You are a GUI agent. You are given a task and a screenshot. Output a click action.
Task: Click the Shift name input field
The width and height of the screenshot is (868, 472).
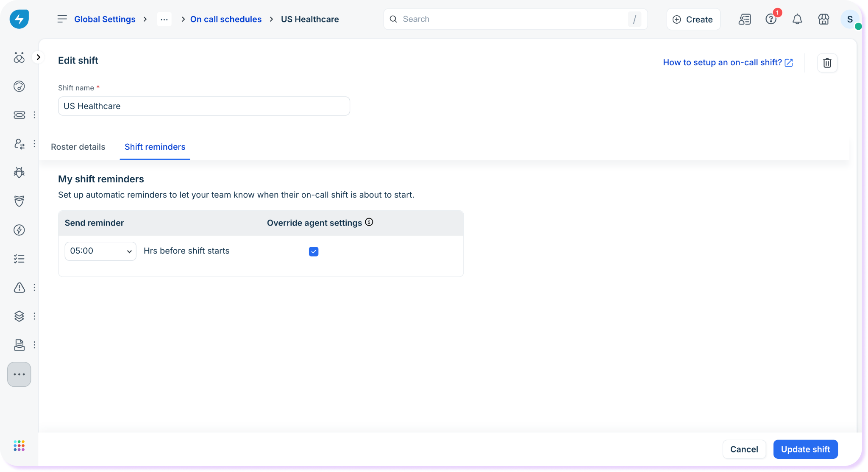click(x=204, y=106)
